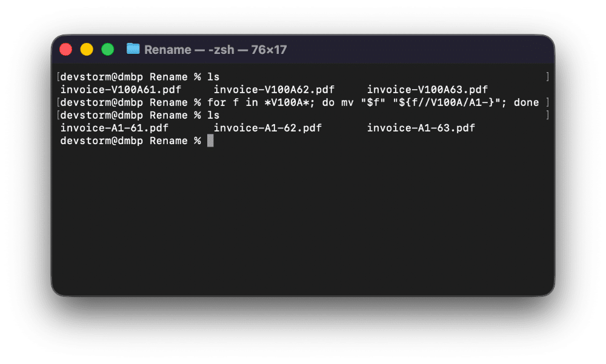Viewport: 606px width, 364px height.
Task: Click the green fullscreen traffic light
Action: tap(107, 49)
